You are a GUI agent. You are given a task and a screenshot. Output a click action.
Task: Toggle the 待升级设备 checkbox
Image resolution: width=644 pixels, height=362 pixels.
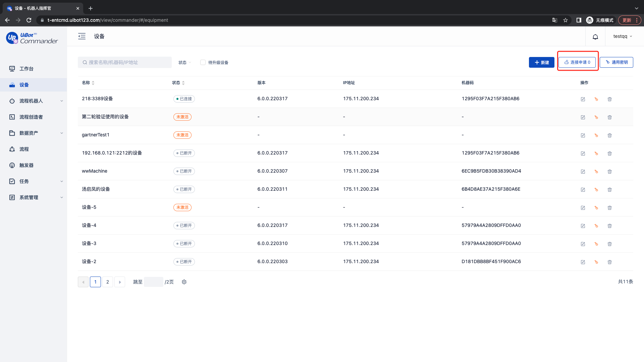click(x=203, y=62)
